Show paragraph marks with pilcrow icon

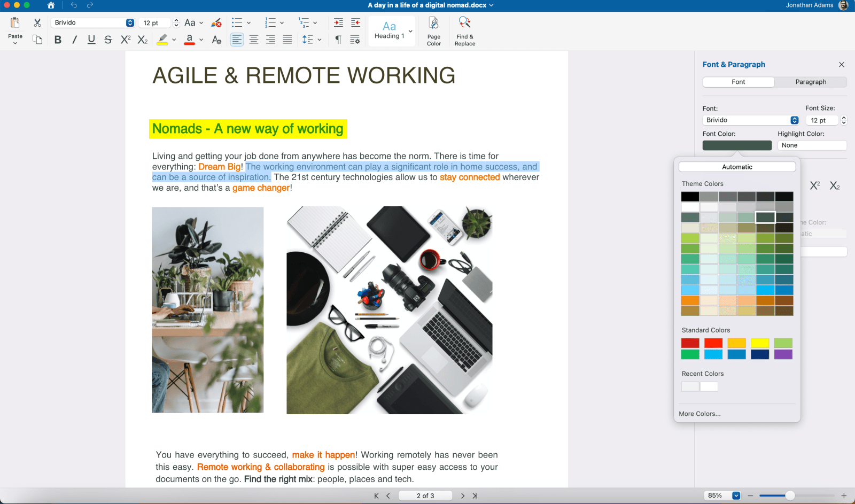coord(338,40)
